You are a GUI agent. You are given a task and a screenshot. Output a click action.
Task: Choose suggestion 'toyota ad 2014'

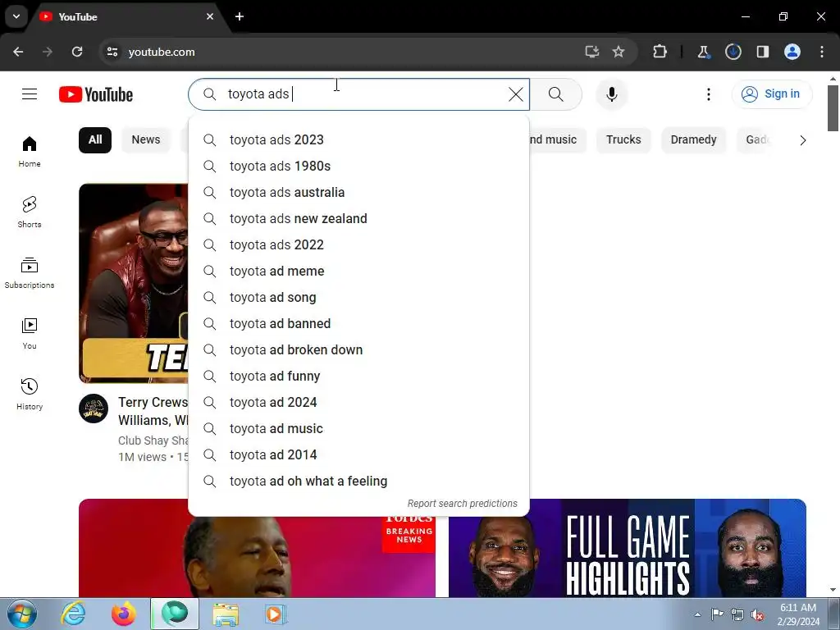(x=359, y=454)
